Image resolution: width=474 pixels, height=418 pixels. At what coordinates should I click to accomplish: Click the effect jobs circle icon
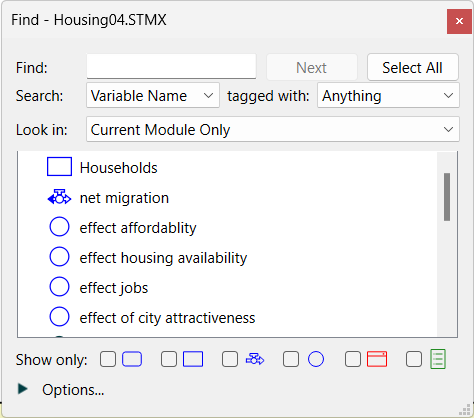pos(59,287)
